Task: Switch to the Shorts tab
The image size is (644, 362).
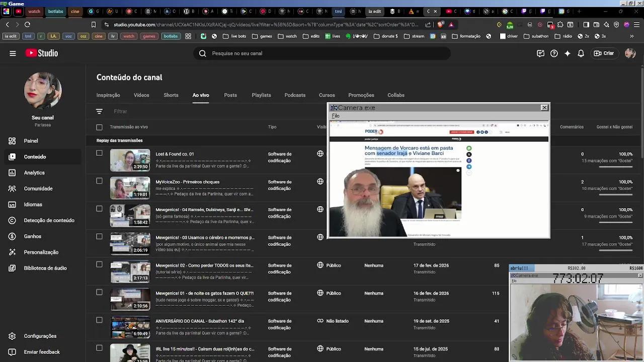Action: pyautogui.click(x=171, y=95)
